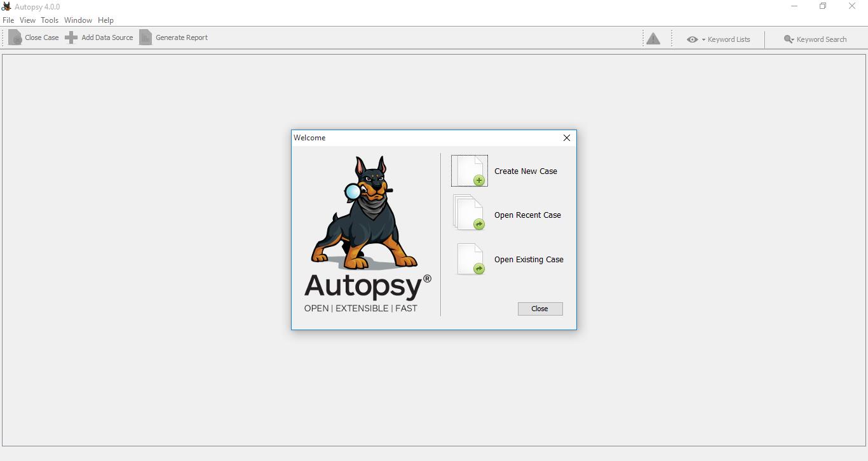Select the Open Existing Case label
Viewport: 868px width, 461px height.
pyautogui.click(x=529, y=260)
